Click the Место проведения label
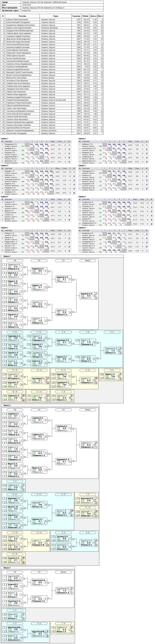Viewport: 155px width, 644px height. [10, 8]
